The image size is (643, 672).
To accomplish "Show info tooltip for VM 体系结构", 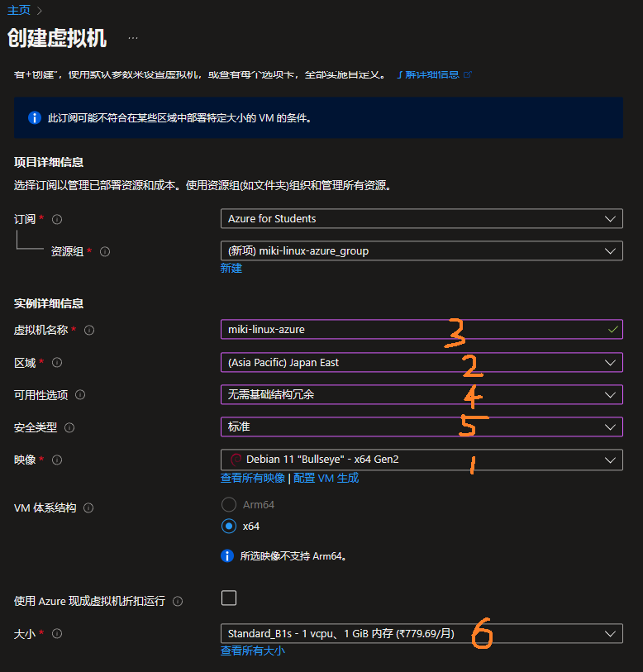I will coord(88,508).
